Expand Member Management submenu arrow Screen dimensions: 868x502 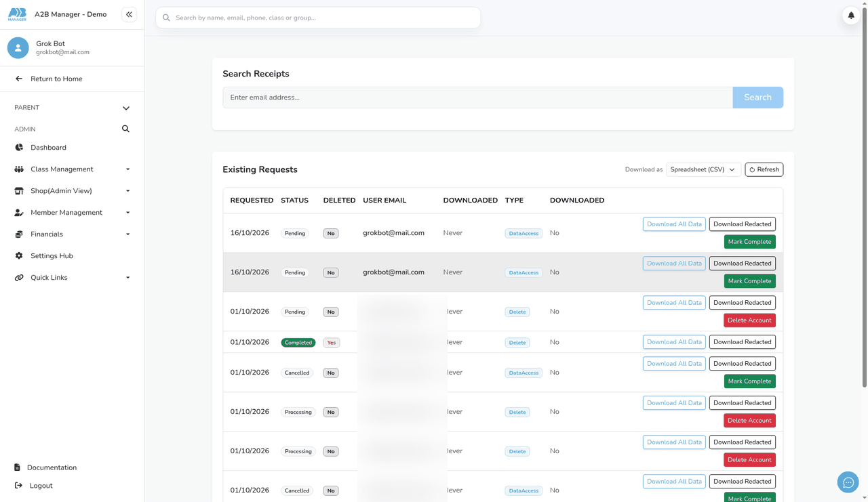point(128,213)
